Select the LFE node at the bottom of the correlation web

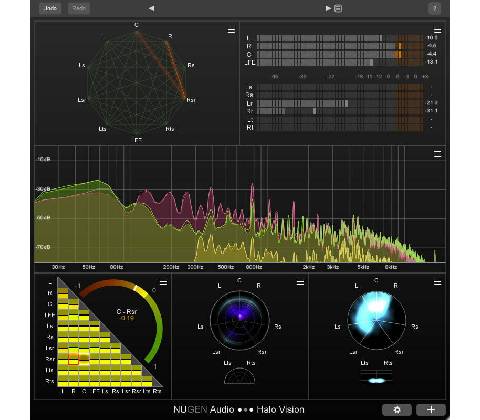click(138, 140)
